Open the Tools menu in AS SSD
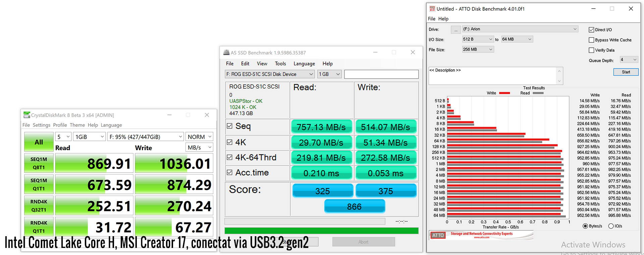Viewport: 644px width, 255px height. pos(280,63)
